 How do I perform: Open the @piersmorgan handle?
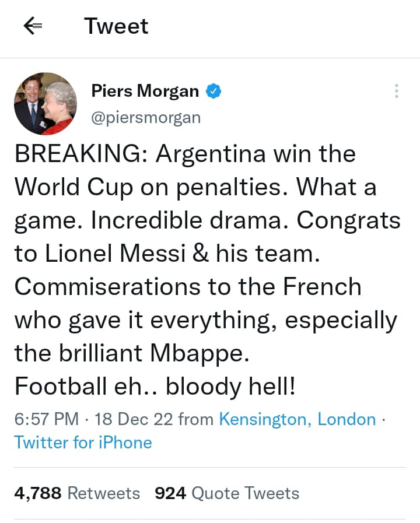[x=146, y=117]
